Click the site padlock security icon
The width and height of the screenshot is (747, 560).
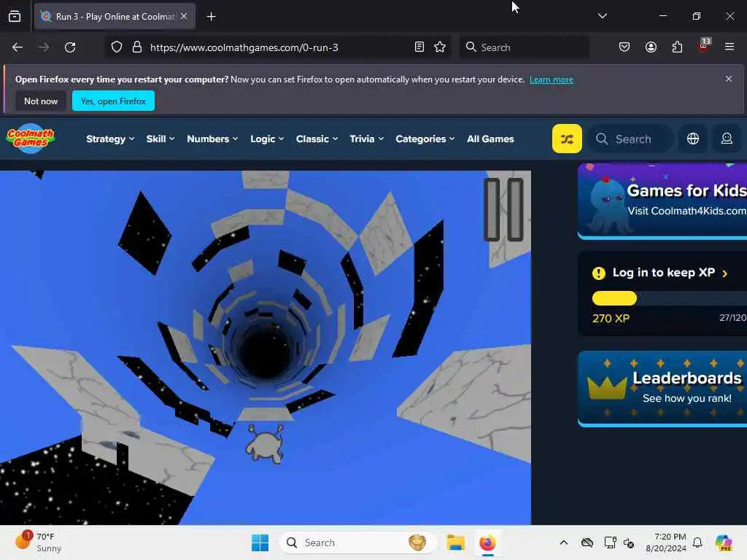coord(137,47)
